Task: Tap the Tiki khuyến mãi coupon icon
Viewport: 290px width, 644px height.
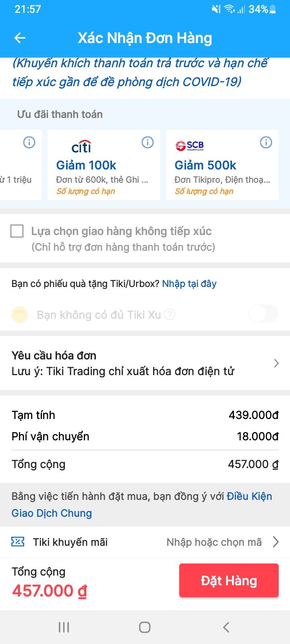Action: (18, 542)
